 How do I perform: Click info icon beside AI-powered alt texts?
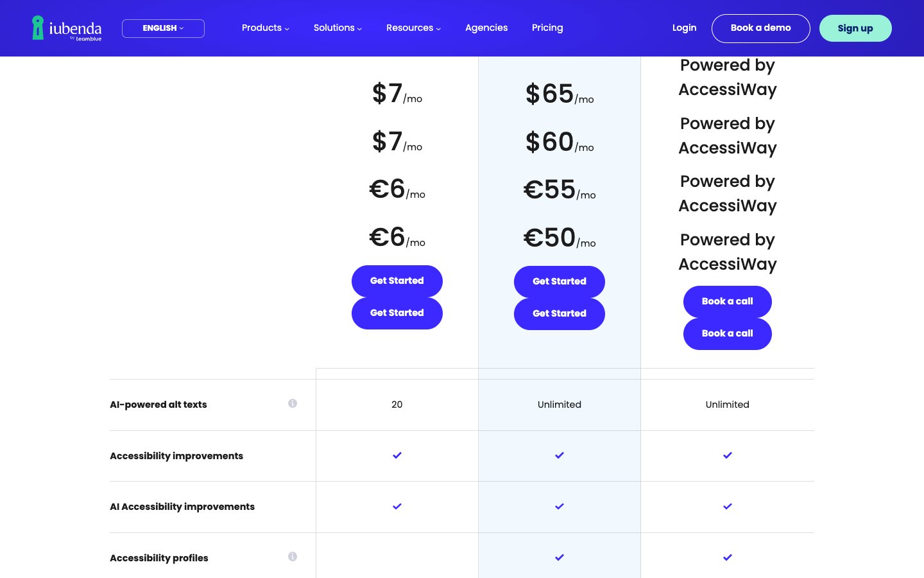(x=293, y=403)
